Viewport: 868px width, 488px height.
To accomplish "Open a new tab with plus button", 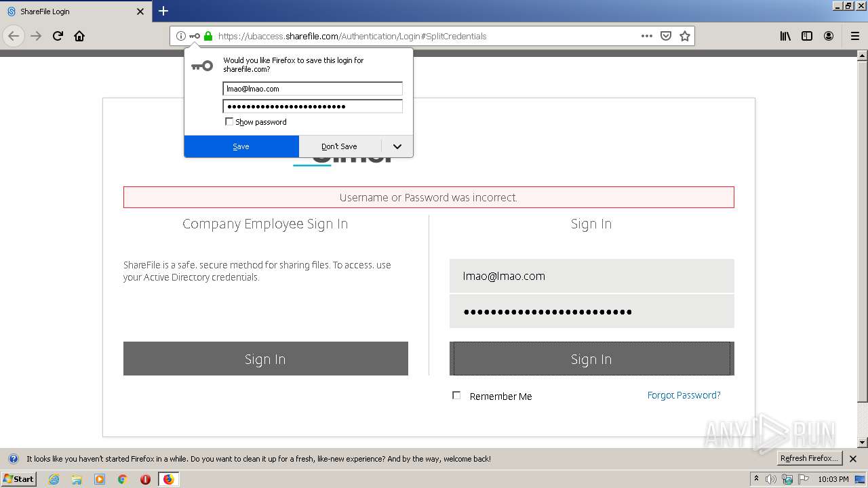I will coord(163,11).
